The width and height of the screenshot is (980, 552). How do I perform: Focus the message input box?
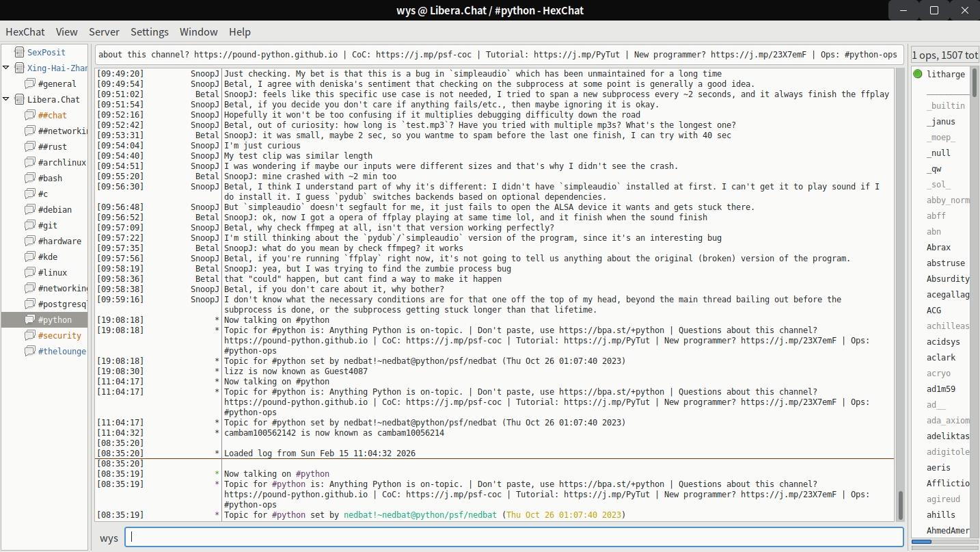(x=514, y=538)
